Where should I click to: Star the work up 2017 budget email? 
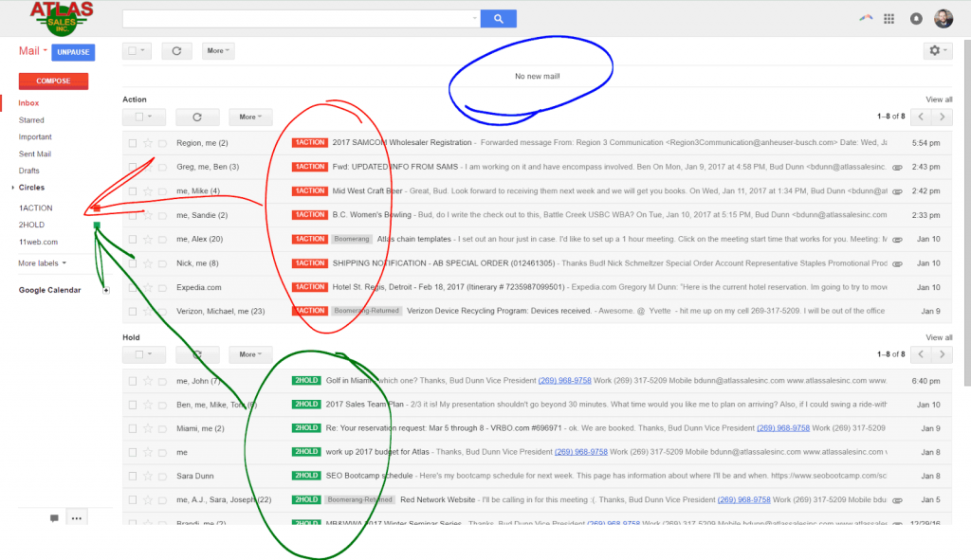[147, 452]
